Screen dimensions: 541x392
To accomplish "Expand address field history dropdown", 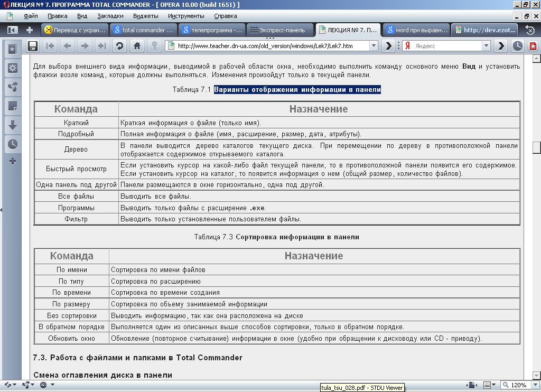I will coord(374,45).
